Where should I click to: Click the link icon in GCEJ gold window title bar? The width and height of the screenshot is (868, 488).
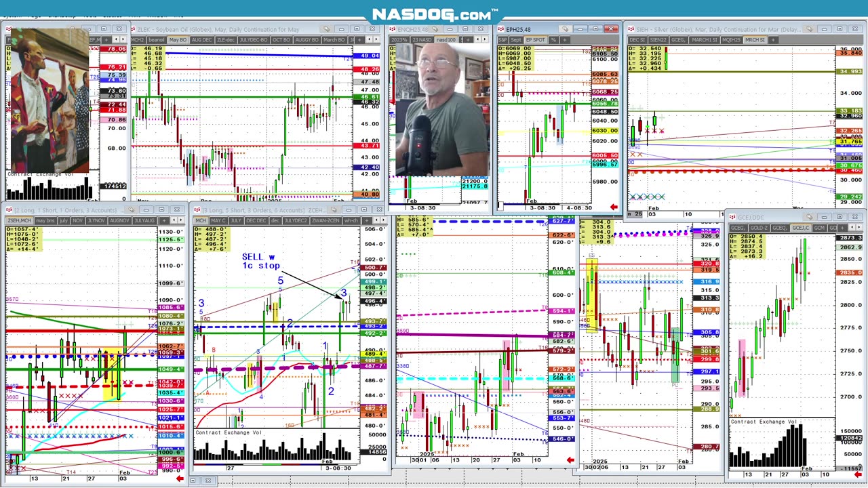810,217
